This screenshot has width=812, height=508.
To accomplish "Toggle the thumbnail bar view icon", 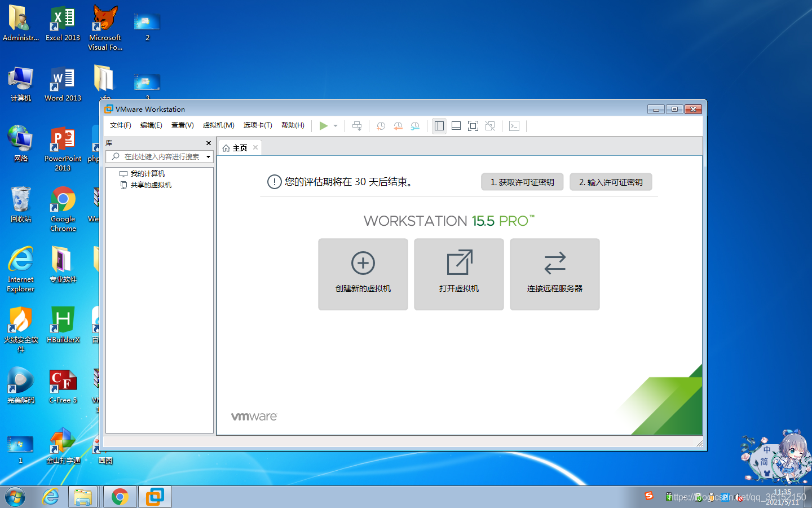I will pyautogui.click(x=456, y=126).
